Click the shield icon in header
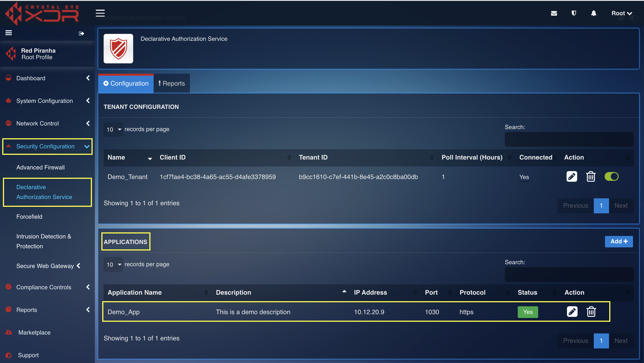 pos(574,13)
